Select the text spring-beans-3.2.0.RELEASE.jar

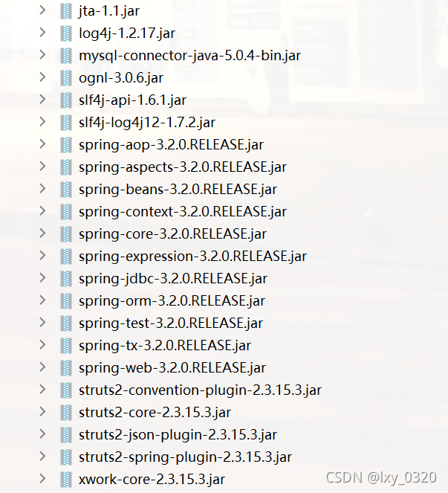(x=178, y=190)
